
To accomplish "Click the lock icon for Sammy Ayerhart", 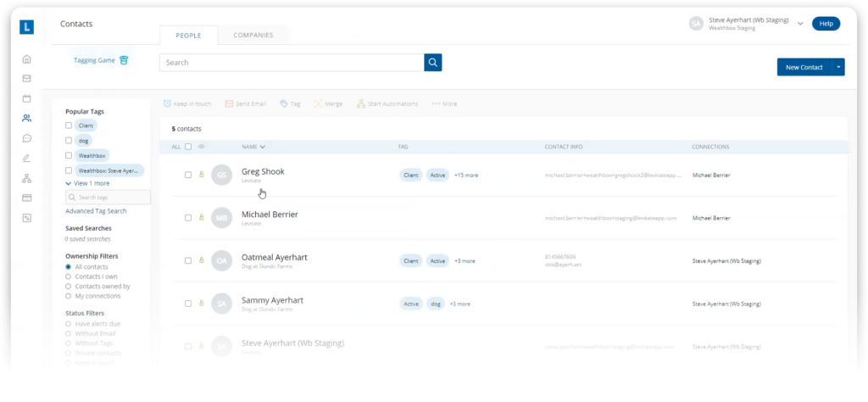I will (202, 304).
